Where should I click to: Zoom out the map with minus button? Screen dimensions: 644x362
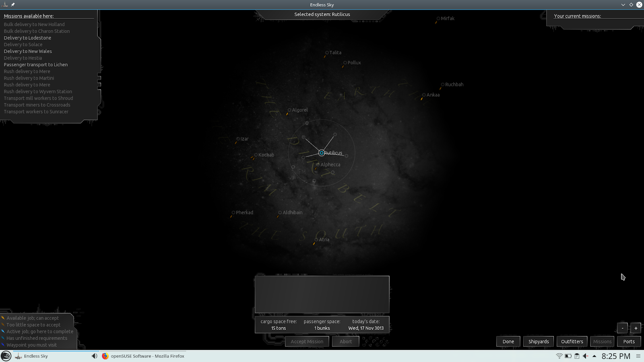point(622,328)
